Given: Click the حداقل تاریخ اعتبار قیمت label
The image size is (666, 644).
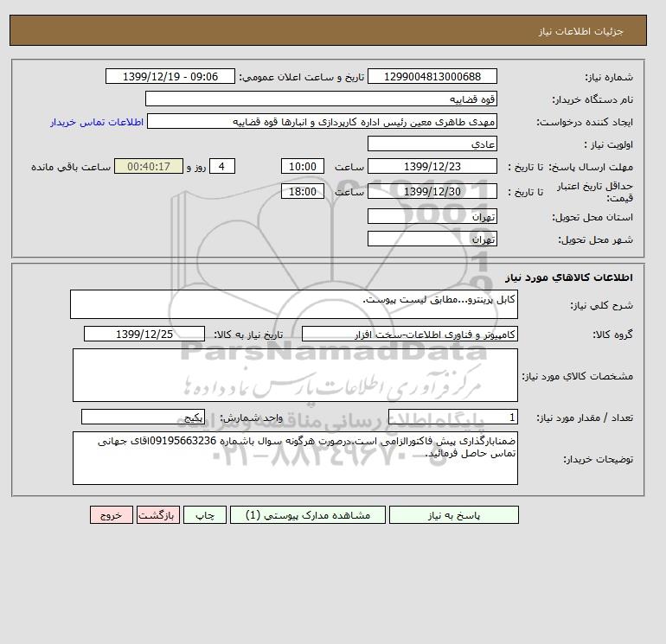Looking at the screenshot, I should pyautogui.click(x=595, y=192).
